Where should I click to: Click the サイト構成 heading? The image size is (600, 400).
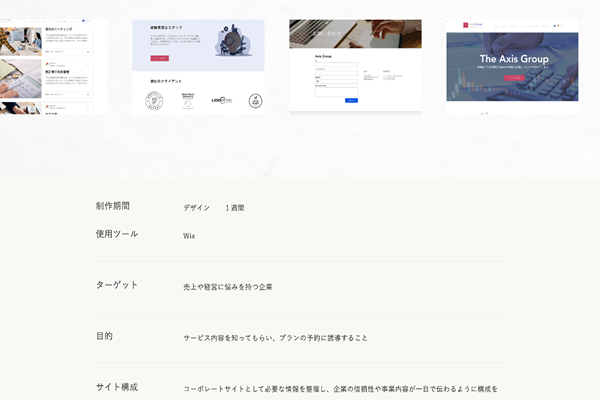117,387
